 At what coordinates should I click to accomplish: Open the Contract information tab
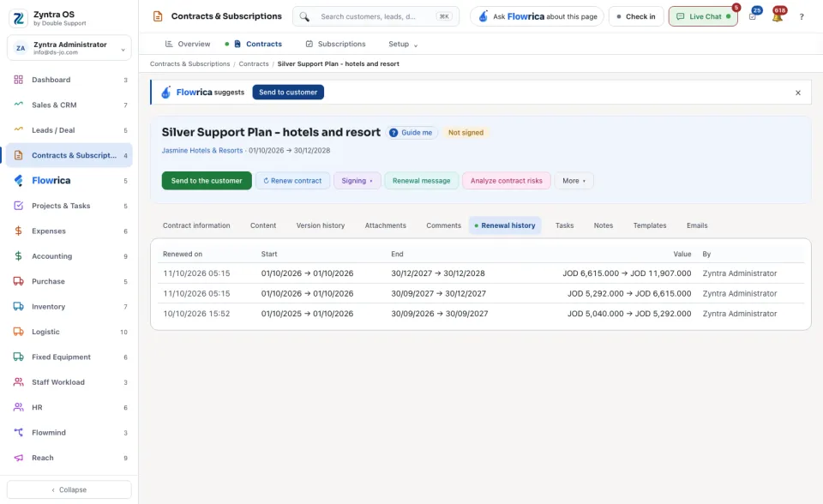tap(196, 225)
